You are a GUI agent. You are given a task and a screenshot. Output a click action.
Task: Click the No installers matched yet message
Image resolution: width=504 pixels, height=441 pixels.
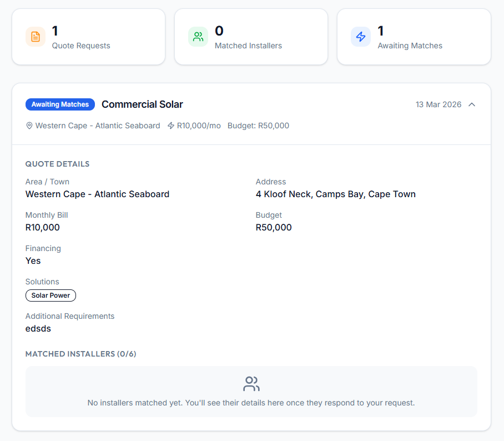(x=251, y=403)
